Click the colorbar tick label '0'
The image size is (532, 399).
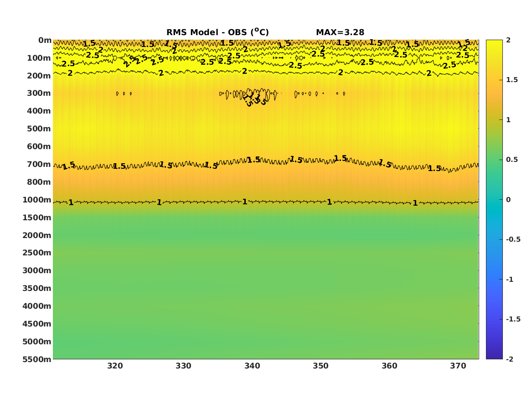[508, 200]
